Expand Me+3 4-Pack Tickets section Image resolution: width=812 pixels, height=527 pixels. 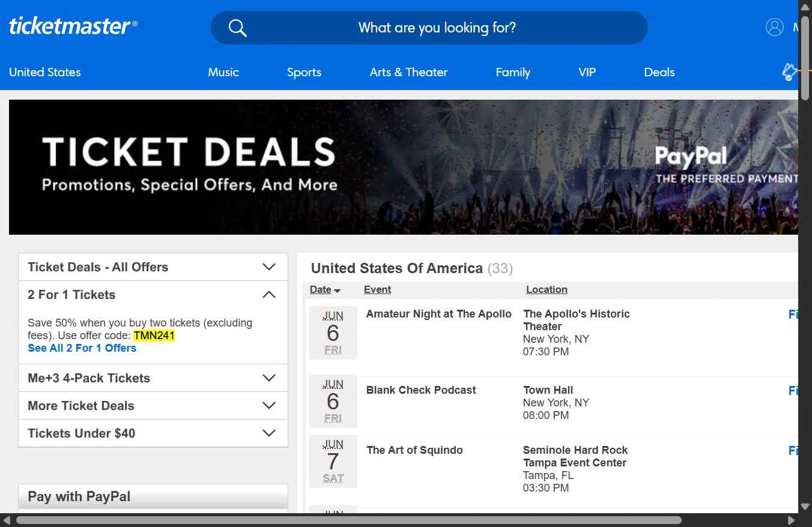(269, 378)
